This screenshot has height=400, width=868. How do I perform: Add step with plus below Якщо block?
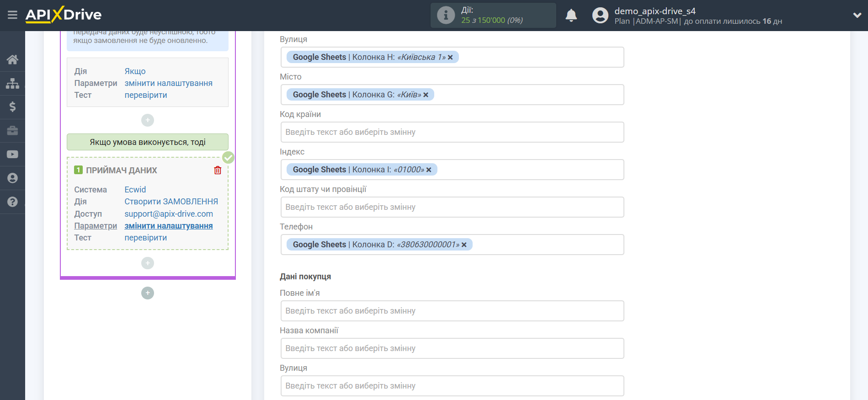click(148, 120)
